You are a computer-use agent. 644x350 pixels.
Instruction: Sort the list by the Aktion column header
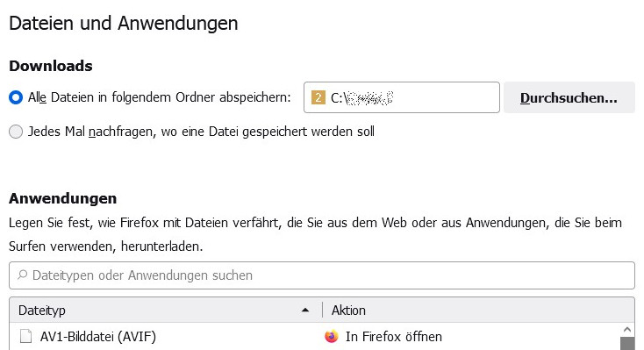tap(478, 311)
